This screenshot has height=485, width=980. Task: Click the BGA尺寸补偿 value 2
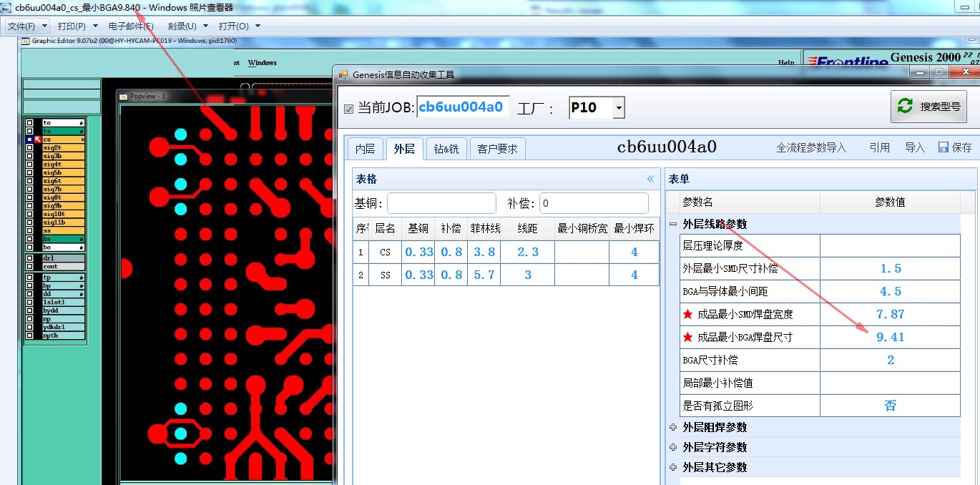click(891, 360)
